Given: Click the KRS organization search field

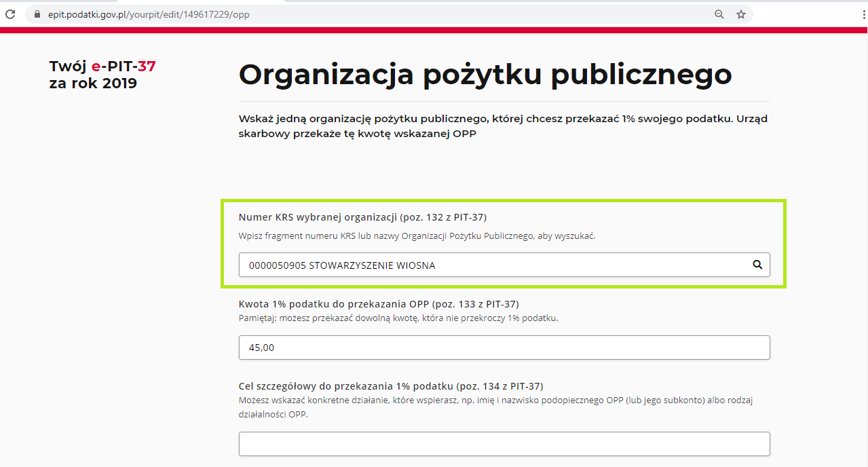Looking at the screenshot, I should [504, 265].
